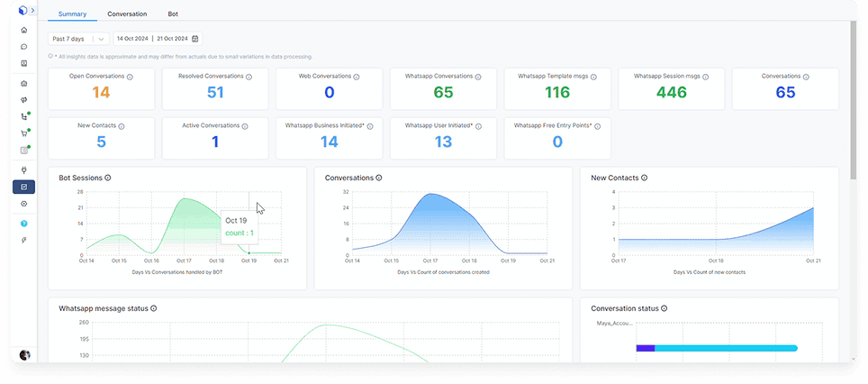Click info icon beside Whatsapp message status
This screenshot has height=384, width=868.
[154, 309]
